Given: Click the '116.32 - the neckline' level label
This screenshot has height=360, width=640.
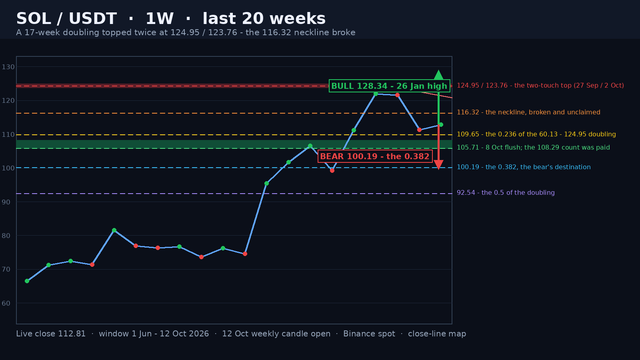Looking at the screenshot, I should (528, 112).
